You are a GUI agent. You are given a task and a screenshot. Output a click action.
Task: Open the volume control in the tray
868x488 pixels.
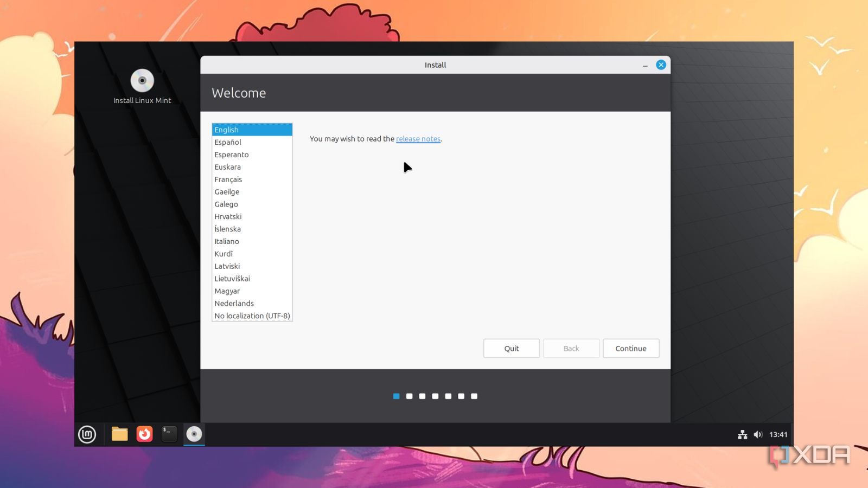tap(758, 434)
